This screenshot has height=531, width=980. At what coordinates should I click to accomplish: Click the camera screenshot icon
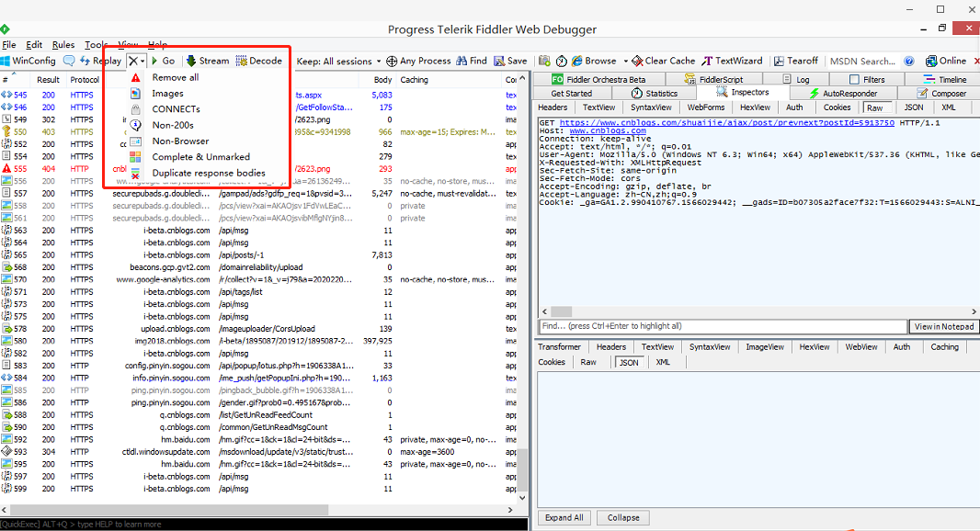tap(544, 61)
